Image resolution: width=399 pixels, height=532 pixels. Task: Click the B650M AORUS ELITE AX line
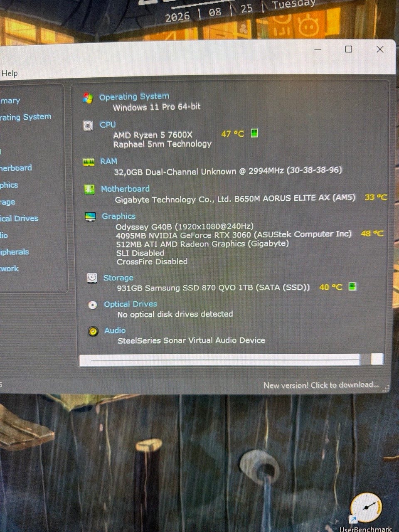(235, 199)
